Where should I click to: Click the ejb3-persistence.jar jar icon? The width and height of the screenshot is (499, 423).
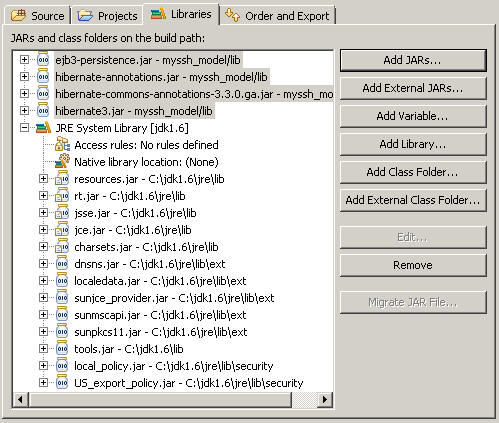click(43, 60)
